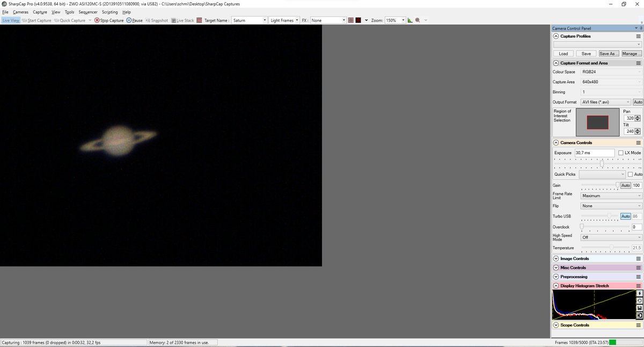Screen dimensions: 644x347
Task: Collapse the Capture Profiles section
Action: 556,36
